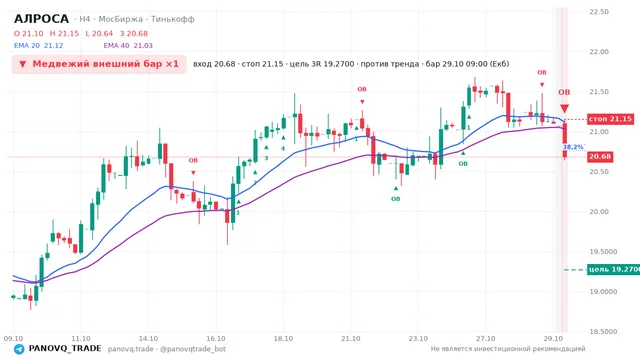This screenshot has width=640, height=360.
Task: Click the 14.10 date axis label
Action: (x=148, y=339)
